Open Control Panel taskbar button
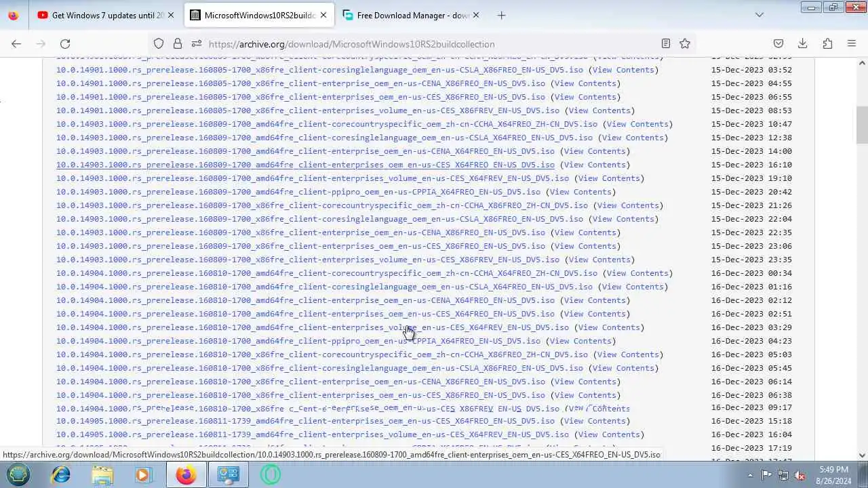Image resolution: width=868 pixels, height=488 pixels. [228, 474]
